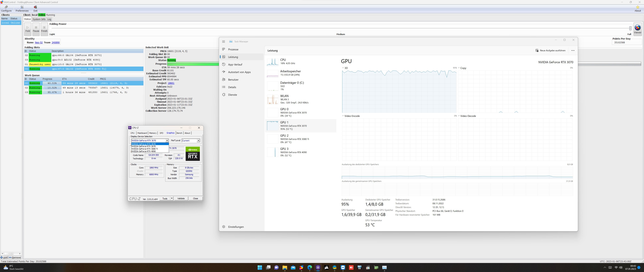
Task: Open Preferences in FAHControl toolbar
Action: [22, 9]
